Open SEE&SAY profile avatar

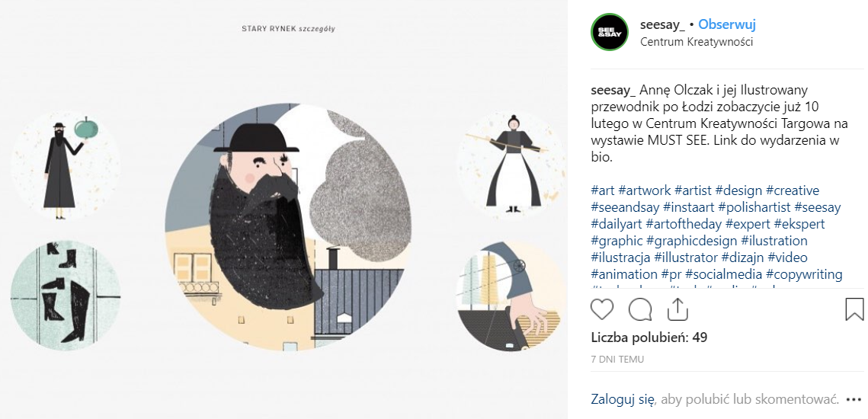click(x=610, y=32)
